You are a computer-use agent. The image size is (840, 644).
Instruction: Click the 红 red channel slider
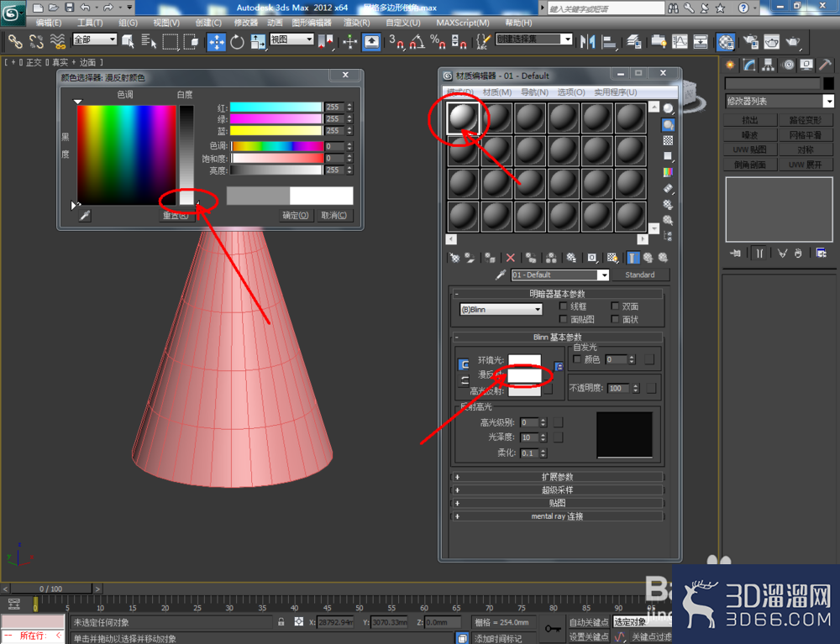pyautogui.click(x=276, y=107)
